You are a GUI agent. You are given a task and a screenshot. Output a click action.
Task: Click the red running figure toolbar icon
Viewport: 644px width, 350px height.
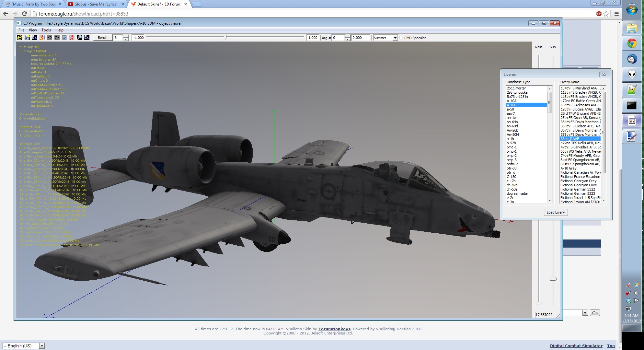[72, 38]
